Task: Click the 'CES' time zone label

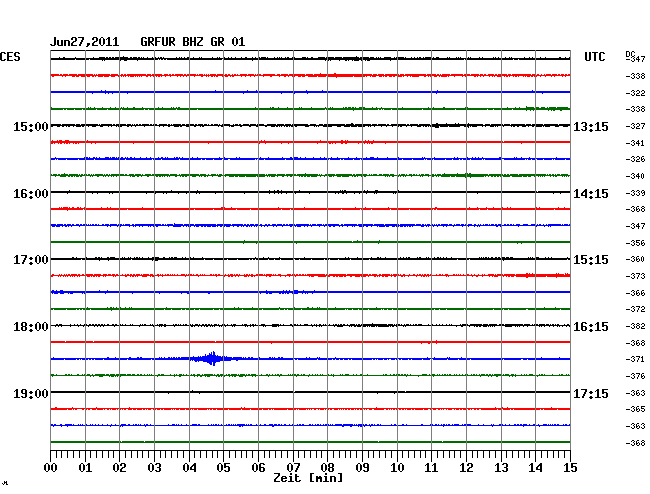Action: (x=10, y=57)
